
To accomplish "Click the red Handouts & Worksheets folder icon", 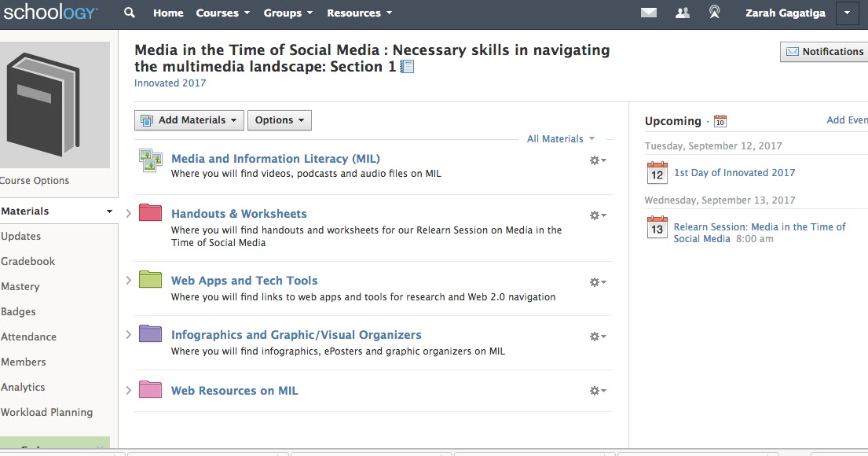I will coord(150,212).
